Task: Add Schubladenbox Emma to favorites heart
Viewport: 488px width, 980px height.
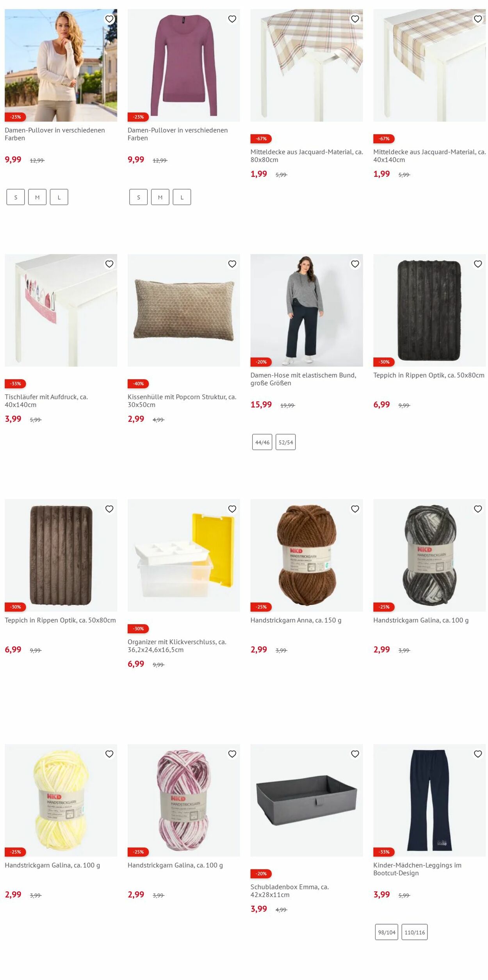Action: [x=355, y=754]
